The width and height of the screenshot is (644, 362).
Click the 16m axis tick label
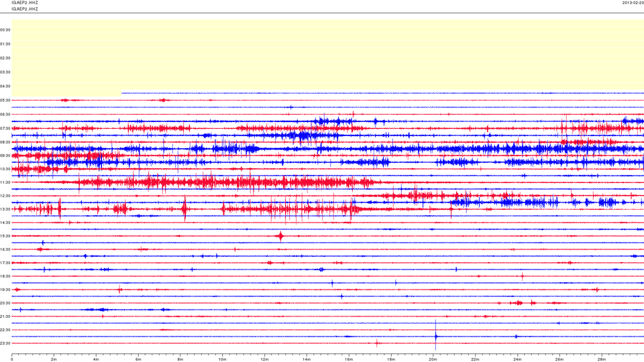point(349,359)
